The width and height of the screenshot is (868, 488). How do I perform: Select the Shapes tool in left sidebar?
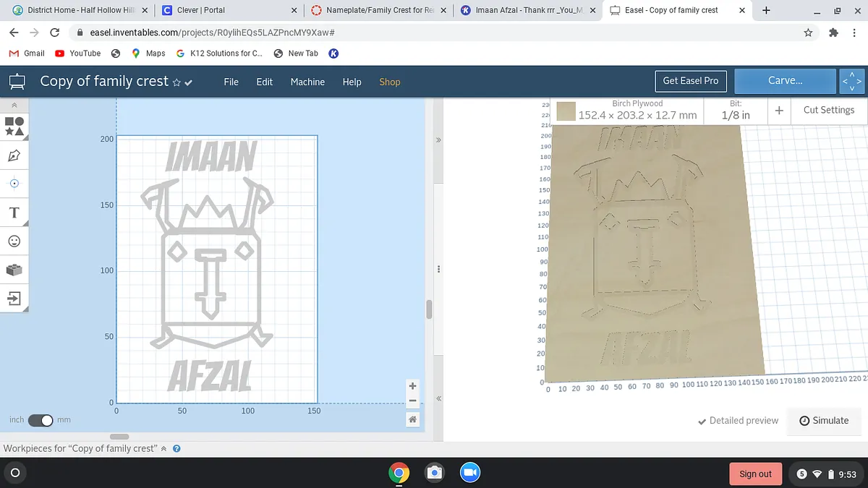pos(14,127)
